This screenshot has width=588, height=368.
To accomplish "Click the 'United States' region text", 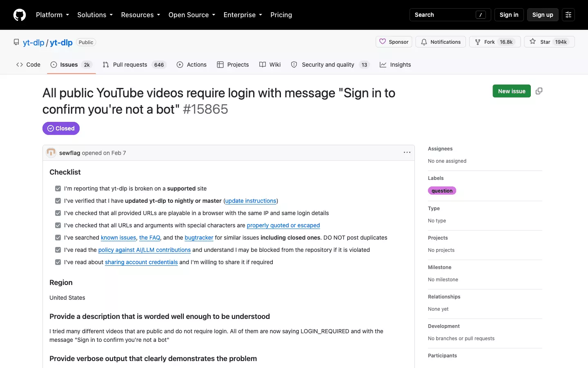I will [x=67, y=298].
